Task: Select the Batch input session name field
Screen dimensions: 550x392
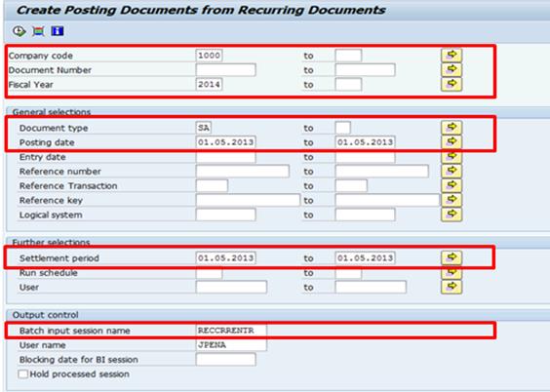Action: pyautogui.click(x=231, y=331)
